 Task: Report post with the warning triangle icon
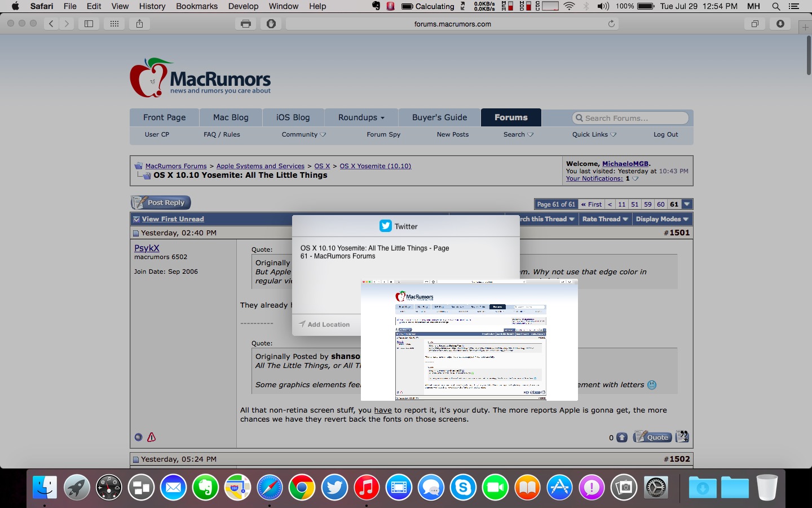pos(151,437)
